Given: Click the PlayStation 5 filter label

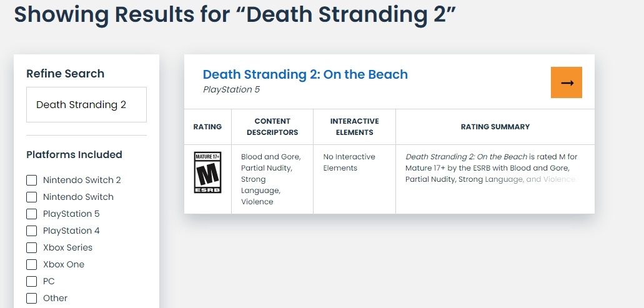Looking at the screenshot, I should point(71,214).
